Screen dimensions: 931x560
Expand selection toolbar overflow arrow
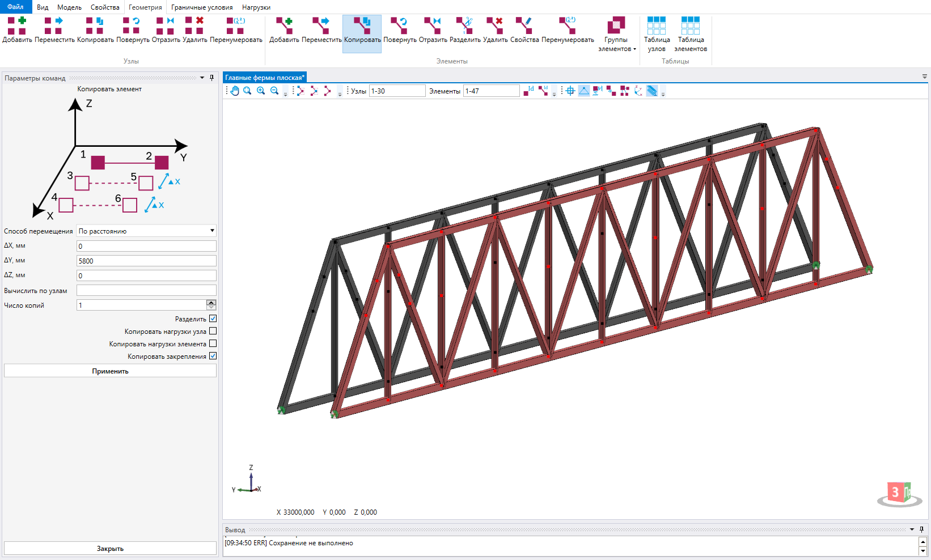340,92
